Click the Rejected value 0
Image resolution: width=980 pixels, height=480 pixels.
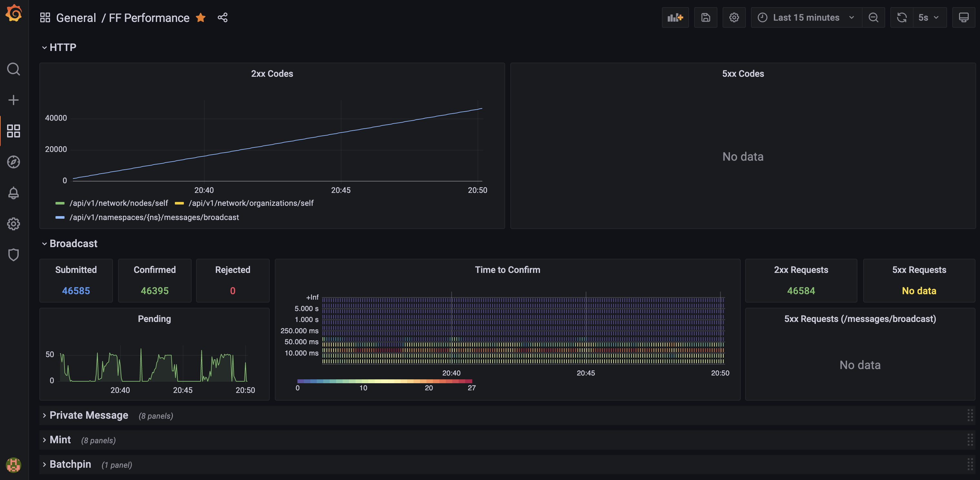click(233, 291)
